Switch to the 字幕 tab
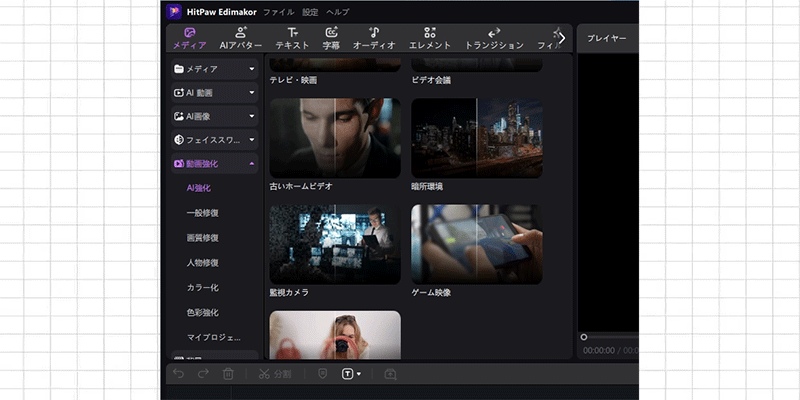This screenshot has height=400, width=800. click(x=331, y=39)
